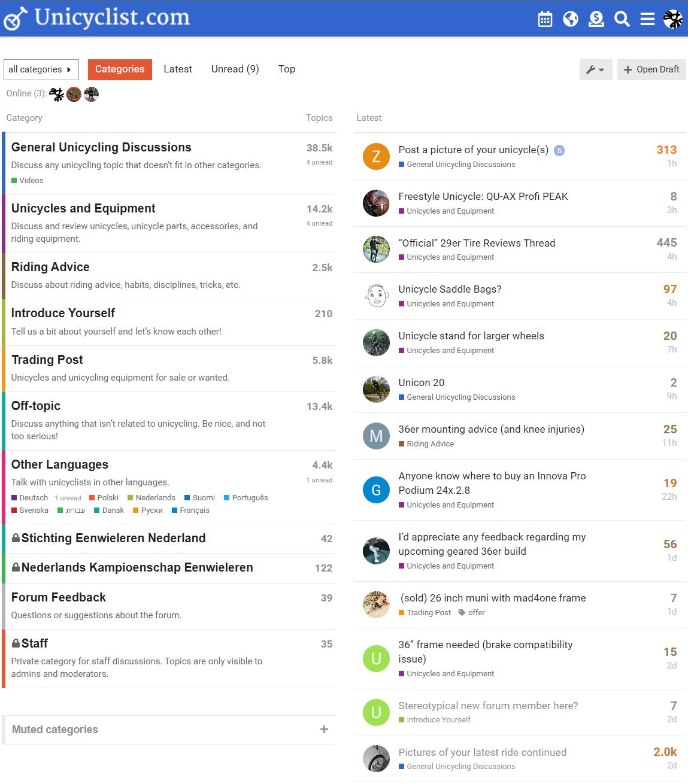Open the wrench settings dropdown
The width and height of the screenshot is (688, 784).
tap(595, 69)
